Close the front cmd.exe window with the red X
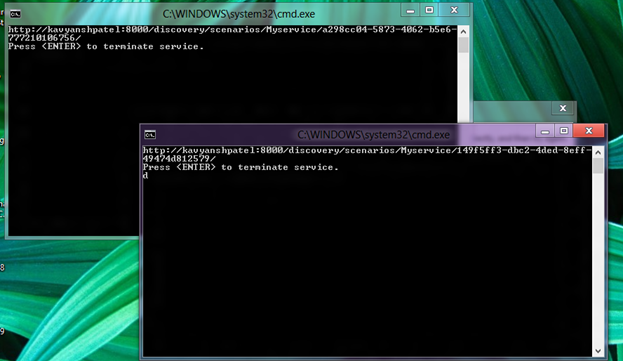Screen dimensions: 623x361 589,131
